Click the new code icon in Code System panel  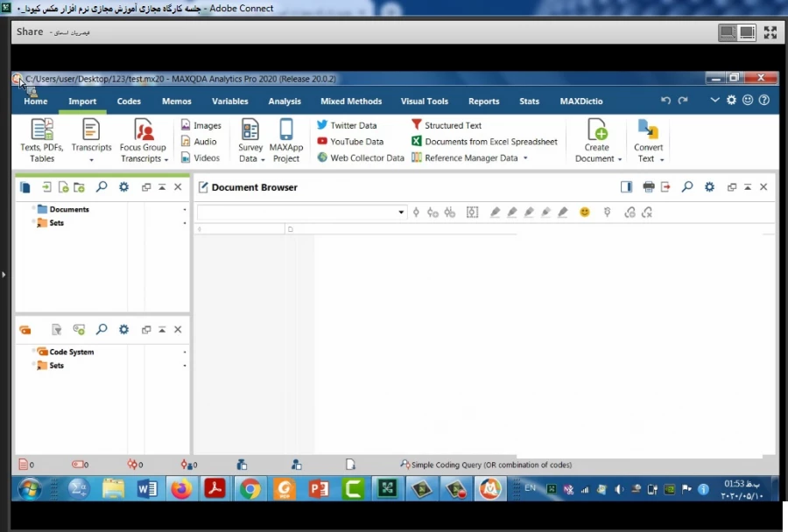pos(79,330)
